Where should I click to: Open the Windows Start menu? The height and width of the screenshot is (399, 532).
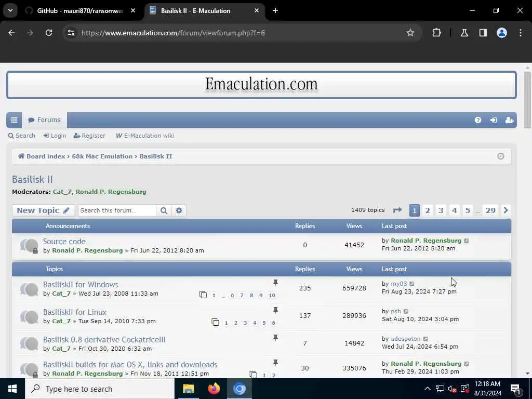click(x=12, y=389)
